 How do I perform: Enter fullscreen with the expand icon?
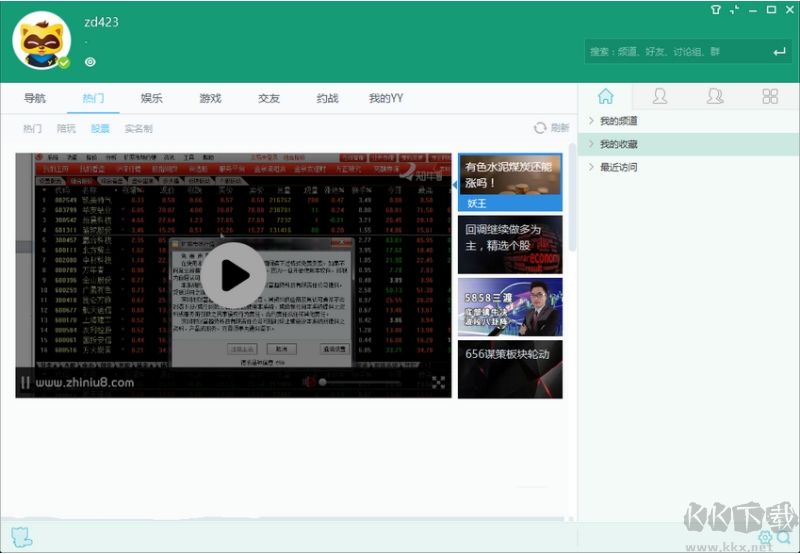click(x=438, y=382)
